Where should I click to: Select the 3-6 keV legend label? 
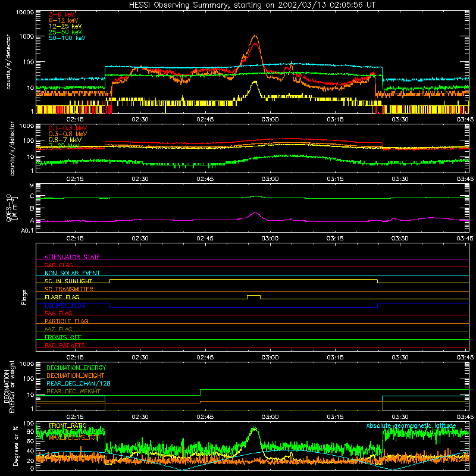(x=62, y=14)
